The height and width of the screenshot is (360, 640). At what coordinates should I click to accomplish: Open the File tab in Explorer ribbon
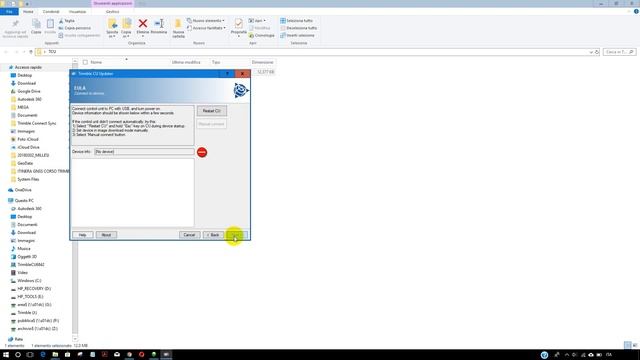(x=9, y=11)
